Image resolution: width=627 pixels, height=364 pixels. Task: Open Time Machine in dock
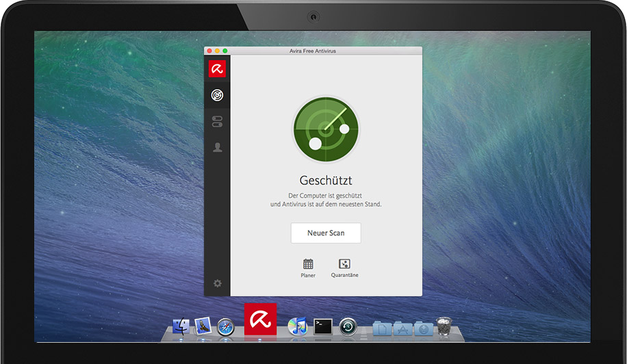348,327
